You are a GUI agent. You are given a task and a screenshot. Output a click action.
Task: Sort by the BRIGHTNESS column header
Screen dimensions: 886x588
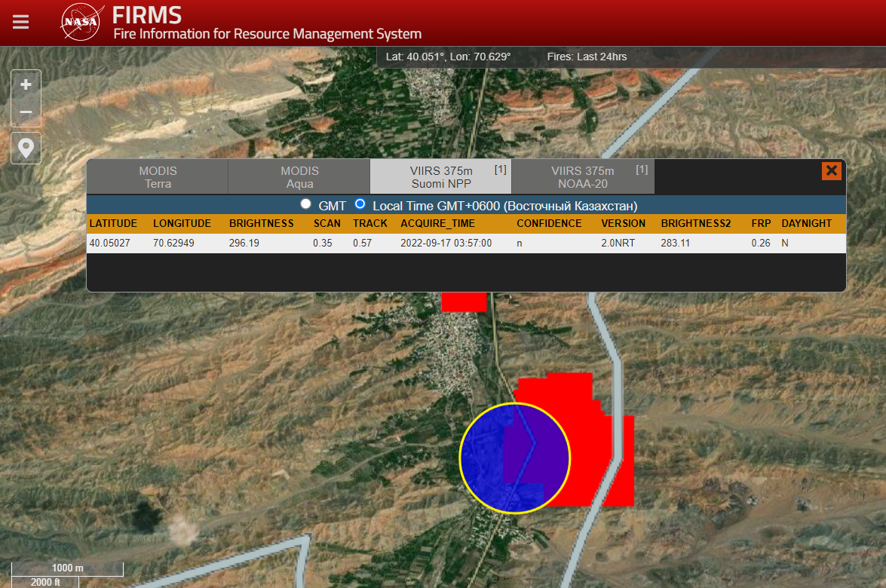261,224
